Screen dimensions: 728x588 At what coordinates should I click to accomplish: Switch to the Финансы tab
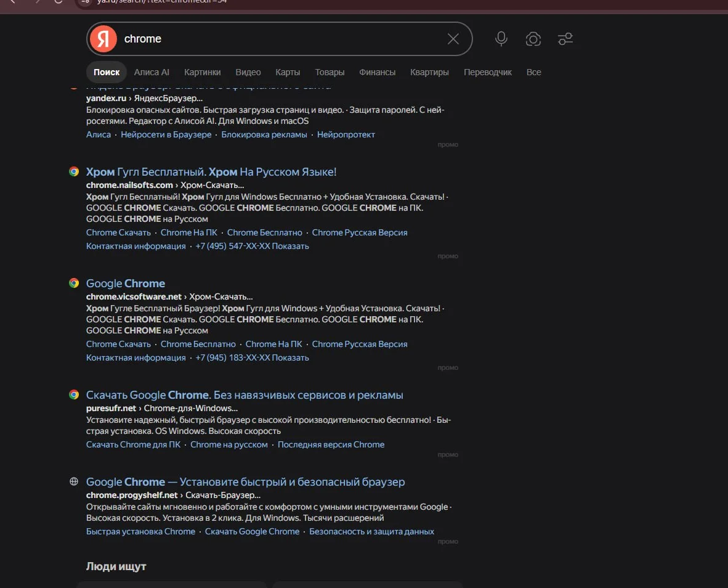pyautogui.click(x=377, y=73)
